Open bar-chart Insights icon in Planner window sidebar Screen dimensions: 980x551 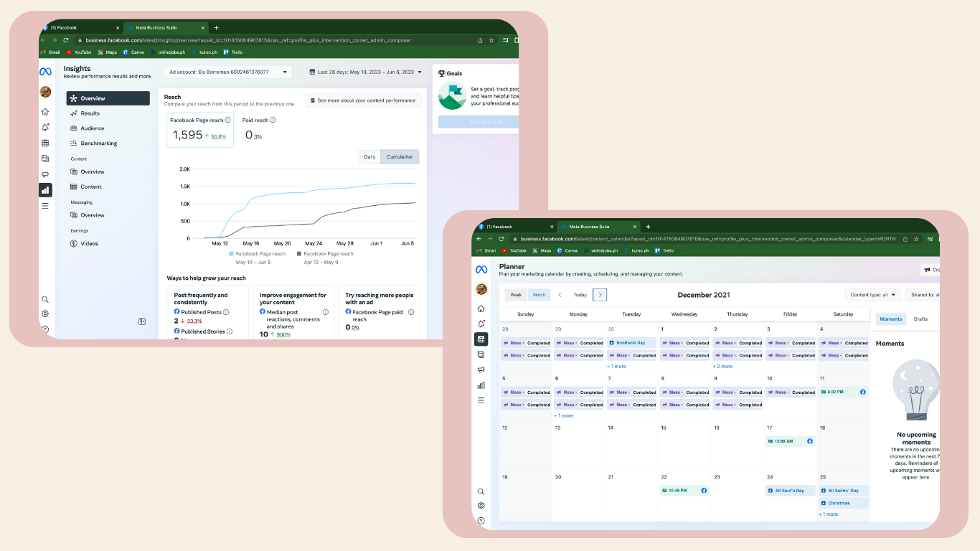[x=481, y=385]
